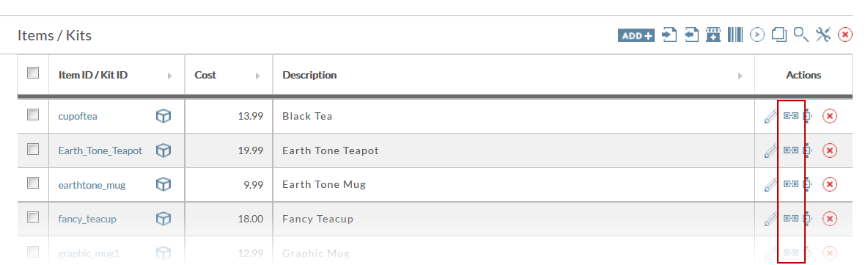This screenshot has width=868, height=265.
Task: Tick the select-all checkbox in header
Action: [33, 73]
